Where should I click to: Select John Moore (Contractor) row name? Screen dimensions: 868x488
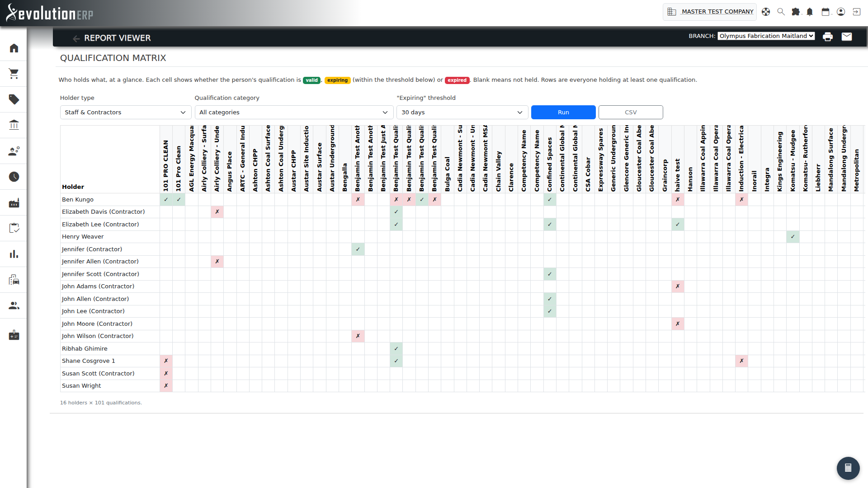(97, 324)
